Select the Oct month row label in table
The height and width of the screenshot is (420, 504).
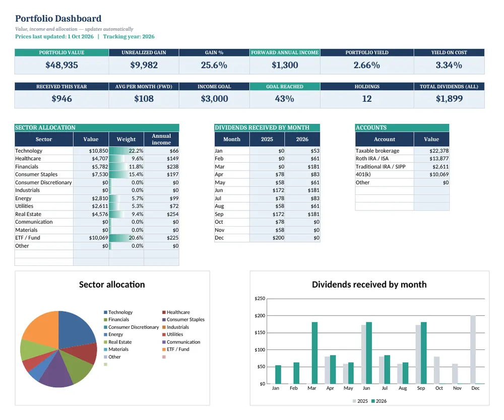click(x=232, y=222)
